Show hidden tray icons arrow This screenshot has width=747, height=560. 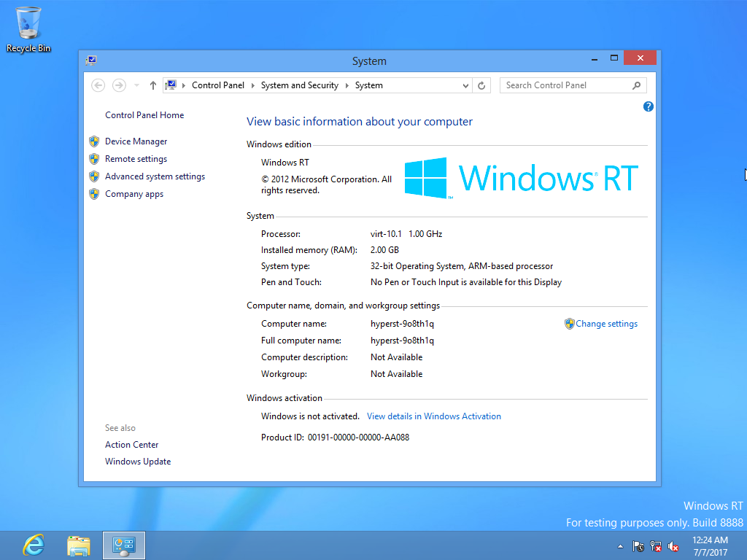pyautogui.click(x=620, y=546)
